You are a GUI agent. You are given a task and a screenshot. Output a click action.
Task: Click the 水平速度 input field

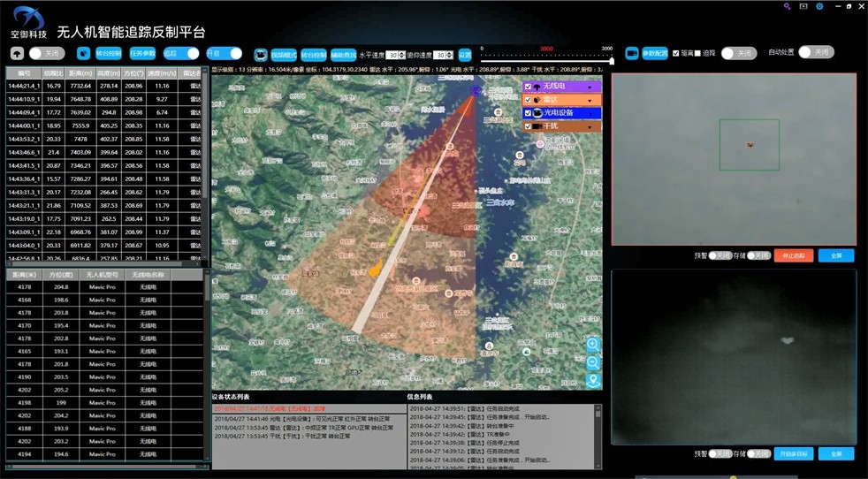[x=392, y=55]
